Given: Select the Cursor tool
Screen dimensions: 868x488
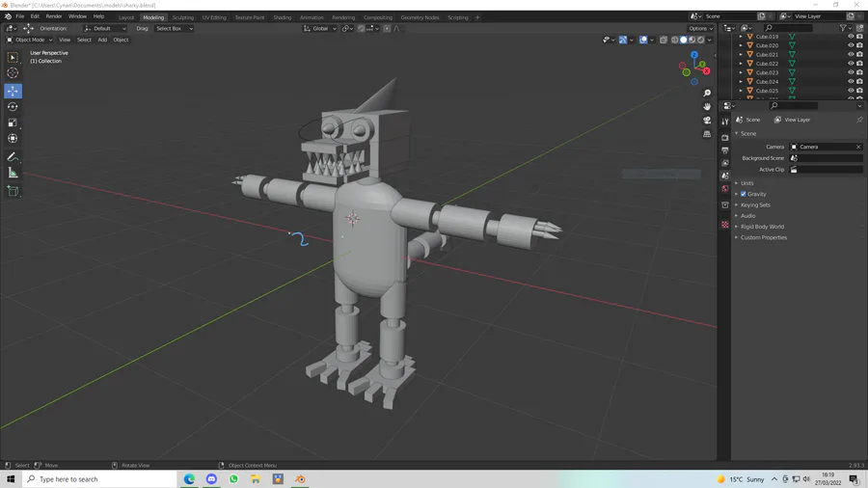Looking at the screenshot, I should point(13,73).
